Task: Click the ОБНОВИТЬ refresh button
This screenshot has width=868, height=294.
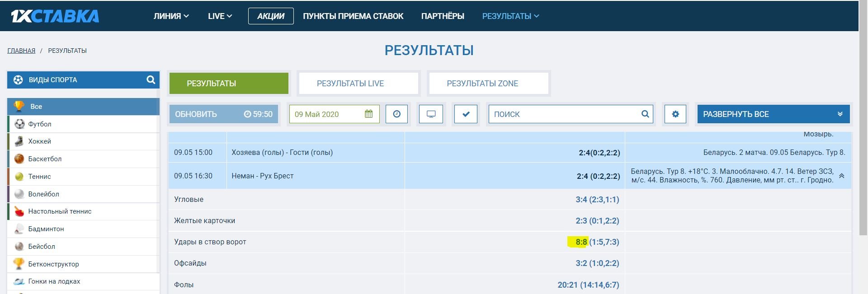Action: [x=223, y=114]
